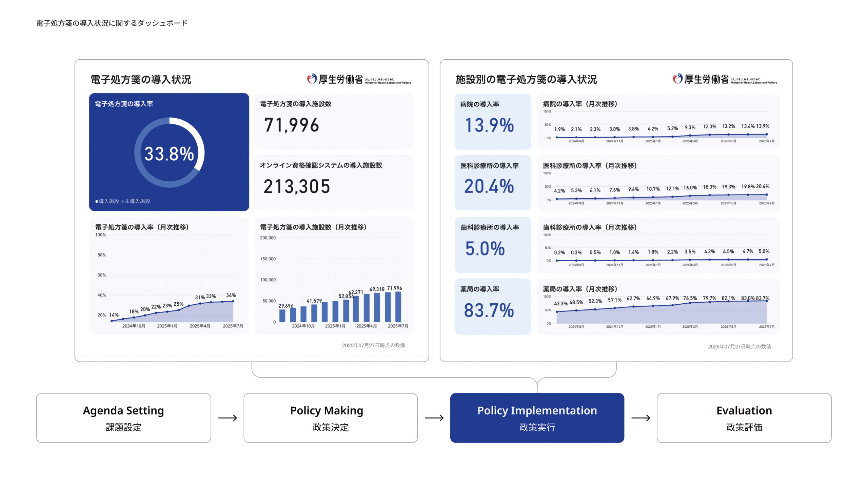The width and height of the screenshot is (868, 488).
Task: Click the 71,996 facilities count card
Action: pos(334,121)
